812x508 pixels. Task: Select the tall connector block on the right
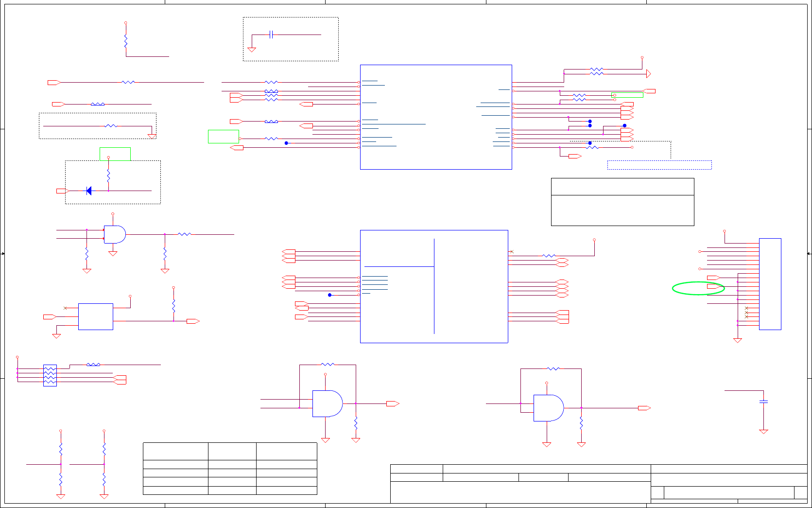click(x=770, y=284)
